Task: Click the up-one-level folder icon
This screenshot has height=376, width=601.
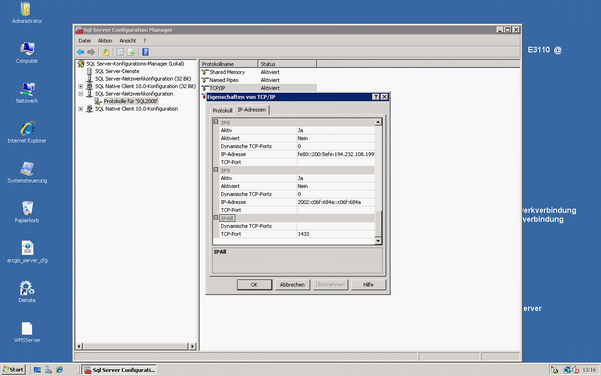Action: coord(105,52)
